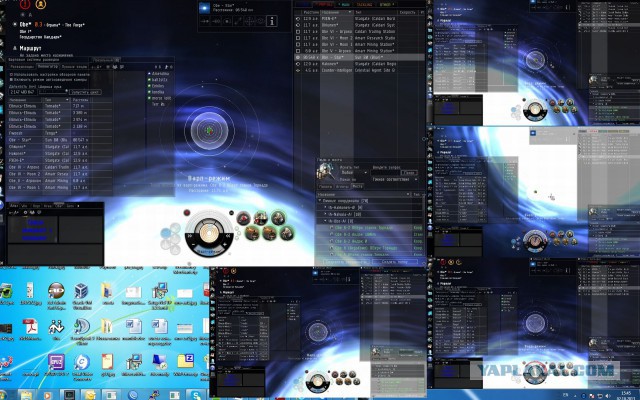Select fleet member kondika in the list

[158, 92]
